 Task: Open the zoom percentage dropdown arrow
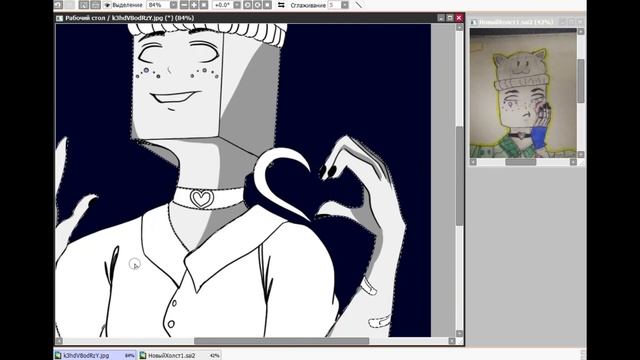tap(173, 5)
